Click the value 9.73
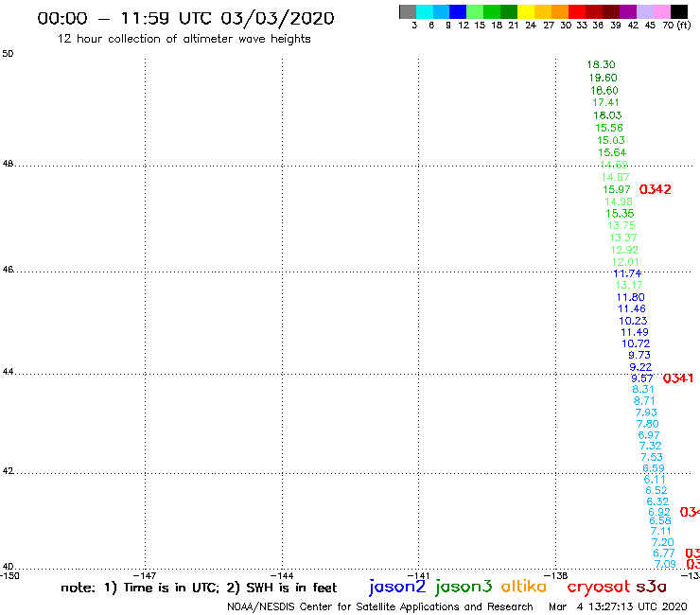The height and width of the screenshot is (615, 700). pyautogui.click(x=639, y=356)
